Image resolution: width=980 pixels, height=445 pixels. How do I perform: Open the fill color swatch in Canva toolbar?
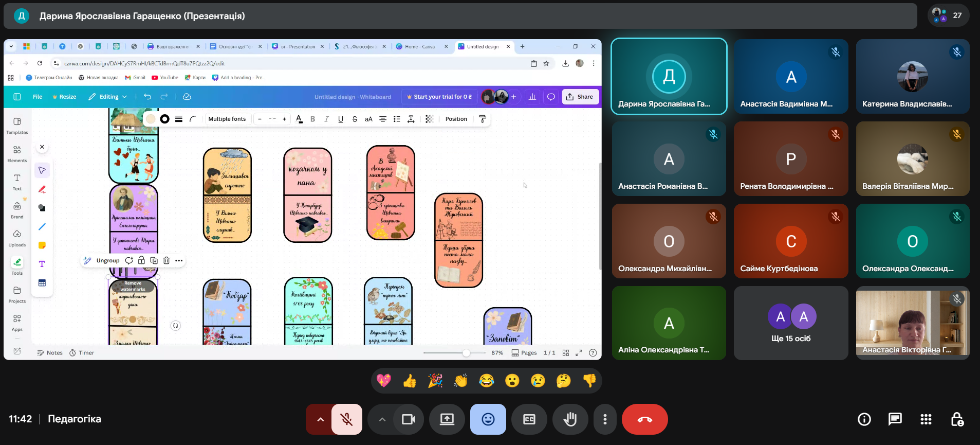tap(151, 119)
